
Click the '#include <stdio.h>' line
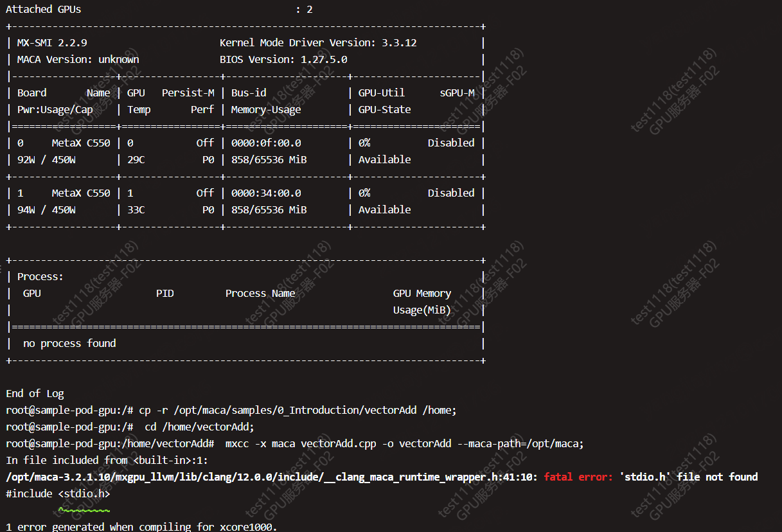pyautogui.click(x=58, y=494)
